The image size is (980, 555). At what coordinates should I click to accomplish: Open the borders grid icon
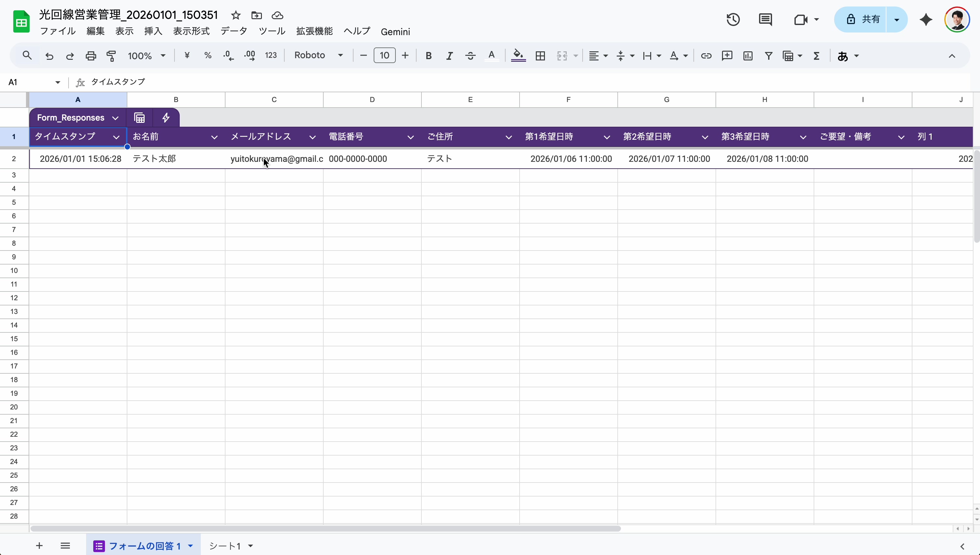click(540, 56)
